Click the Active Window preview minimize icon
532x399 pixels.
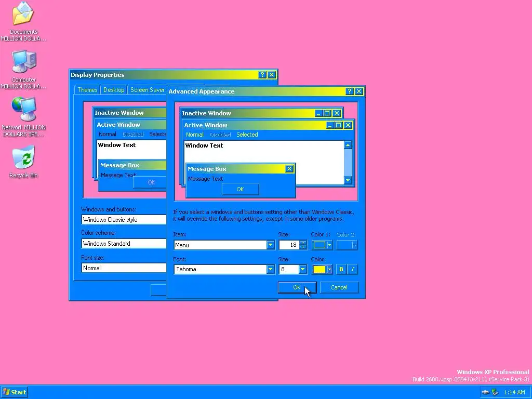330,125
